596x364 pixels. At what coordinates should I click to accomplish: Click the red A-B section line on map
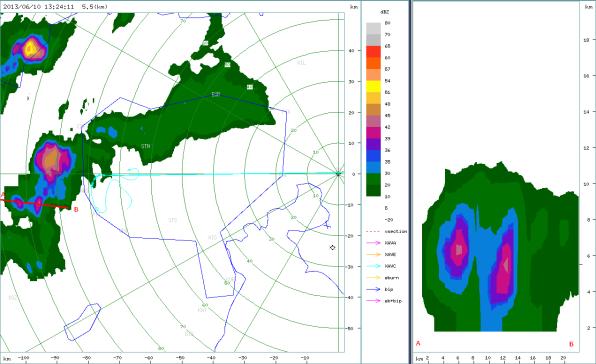click(36, 203)
